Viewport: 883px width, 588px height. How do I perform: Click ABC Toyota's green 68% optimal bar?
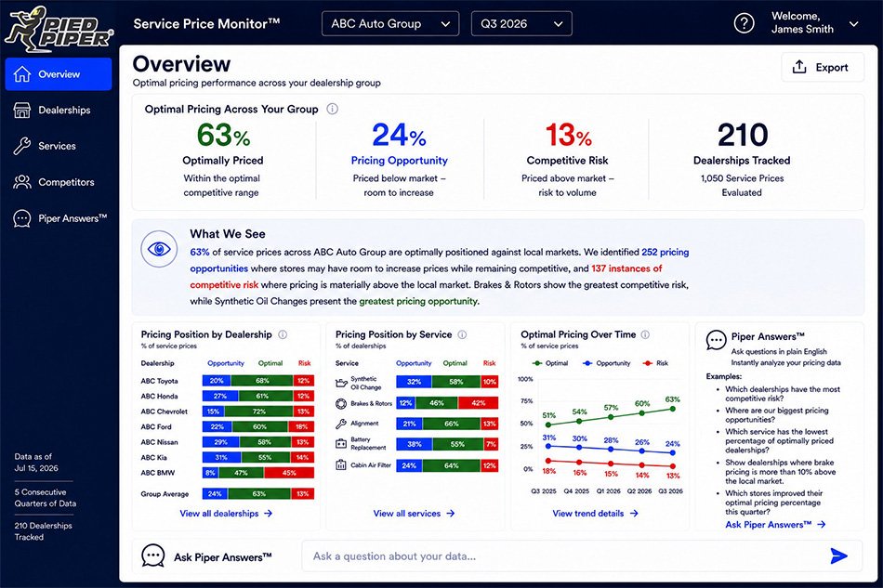click(x=262, y=380)
